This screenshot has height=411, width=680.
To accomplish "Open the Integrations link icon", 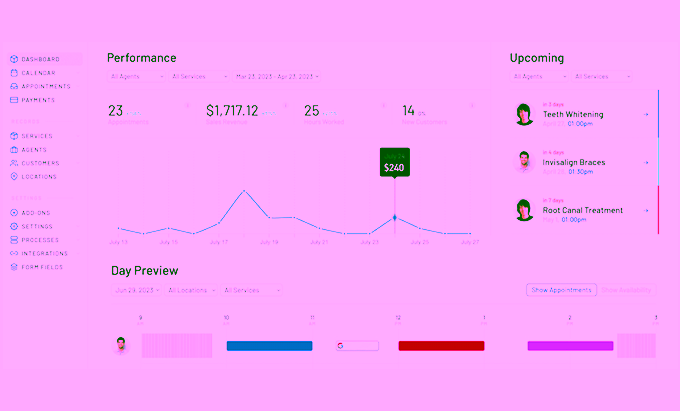I will pos(13,253).
